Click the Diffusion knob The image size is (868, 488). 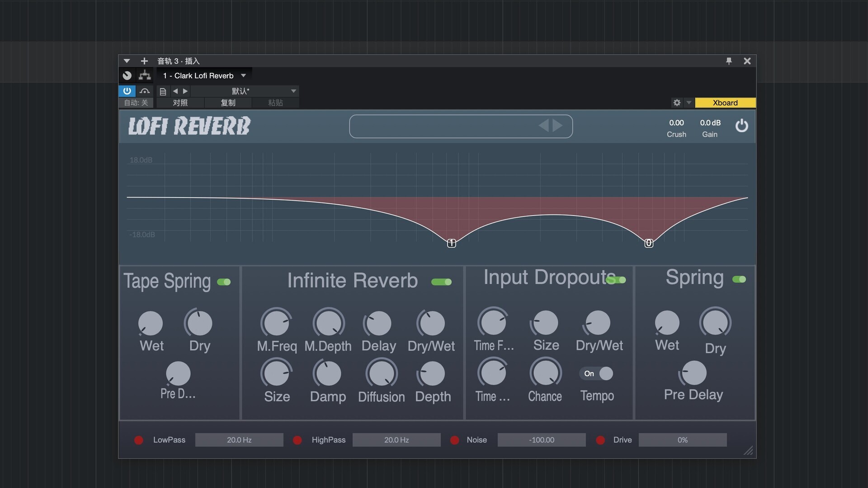[x=382, y=374]
